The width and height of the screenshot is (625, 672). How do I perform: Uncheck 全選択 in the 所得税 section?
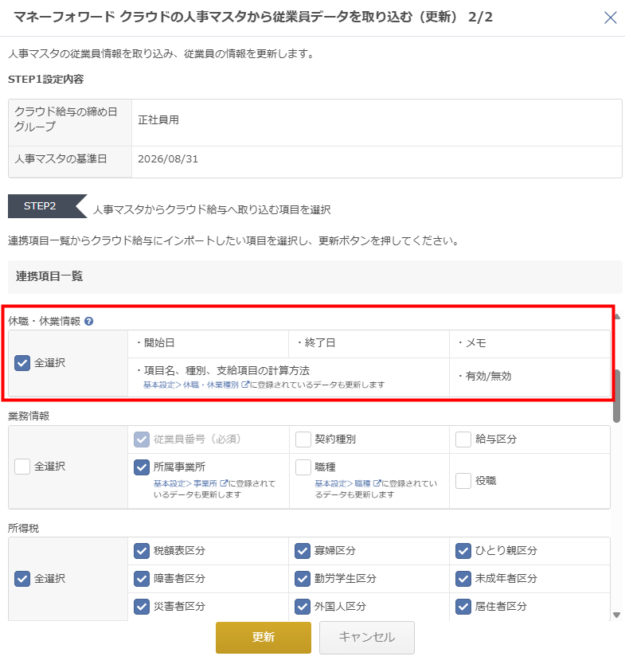tap(22, 579)
